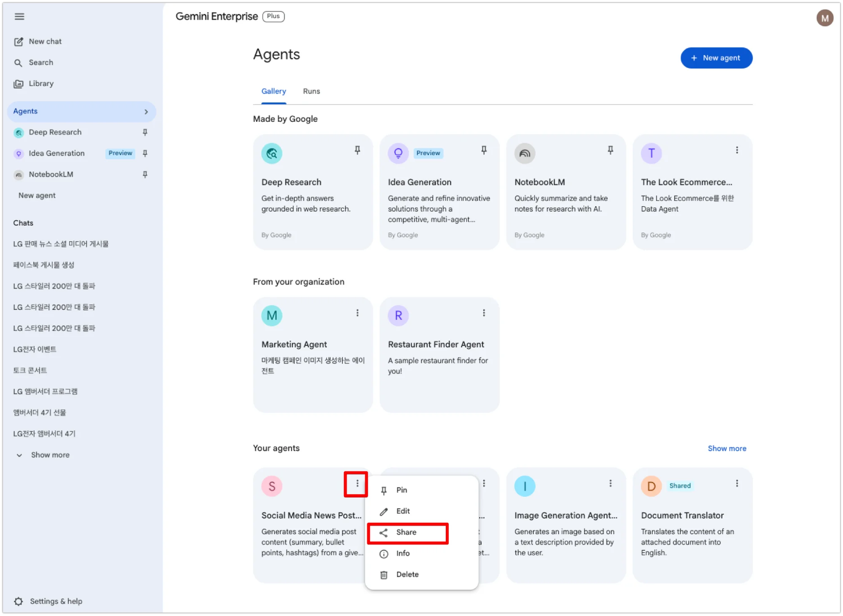Open the Restaurant Finder Agent card title
This screenshot has width=843, height=616.
coord(436,345)
